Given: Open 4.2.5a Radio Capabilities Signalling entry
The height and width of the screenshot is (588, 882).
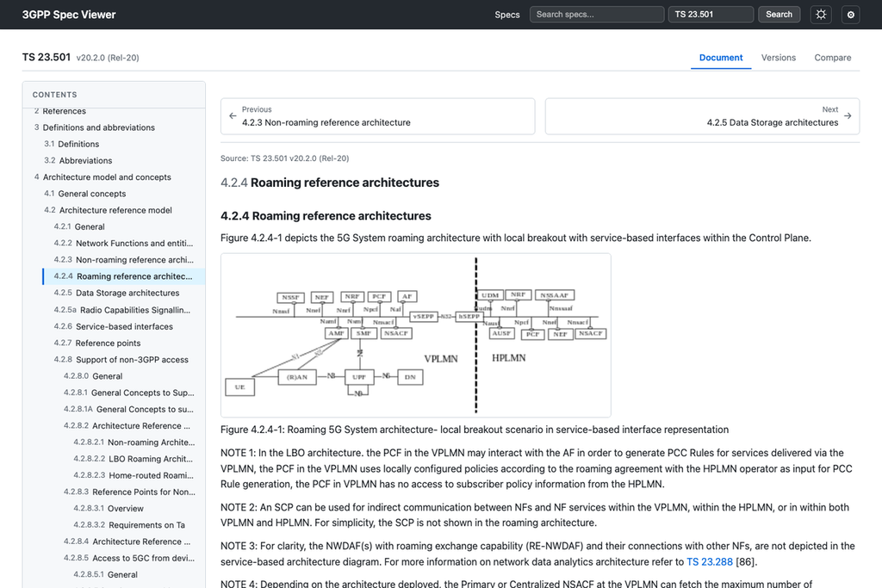Looking at the screenshot, I should (x=122, y=310).
